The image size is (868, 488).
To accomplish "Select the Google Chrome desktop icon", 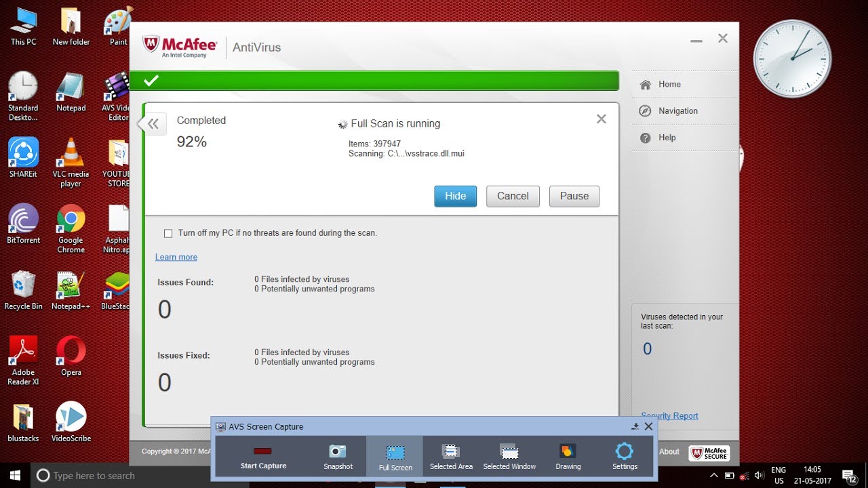I will [71, 228].
